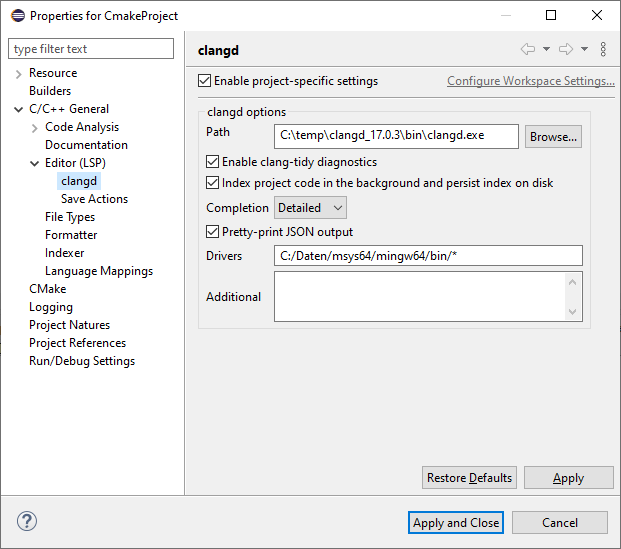Maximize the Properties dialog window

coord(551,15)
